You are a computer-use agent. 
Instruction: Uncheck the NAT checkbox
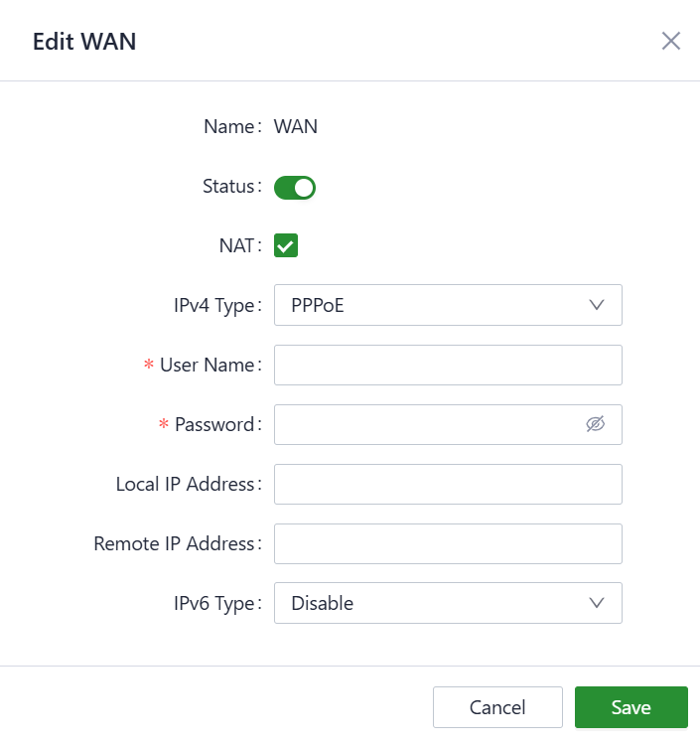[x=286, y=245]
